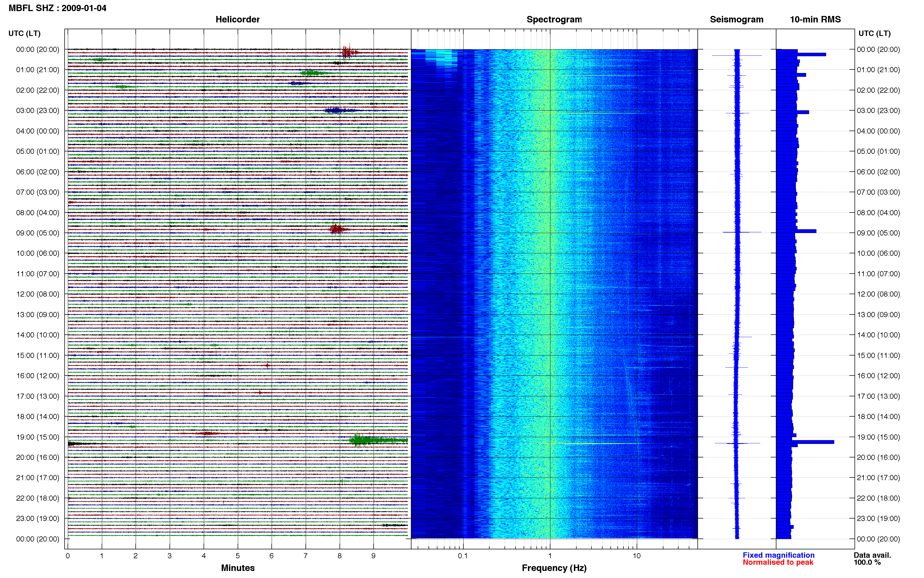Click the red Normalised to peak legend text
This screenshot has height=578, width=924.
[778, 562]
